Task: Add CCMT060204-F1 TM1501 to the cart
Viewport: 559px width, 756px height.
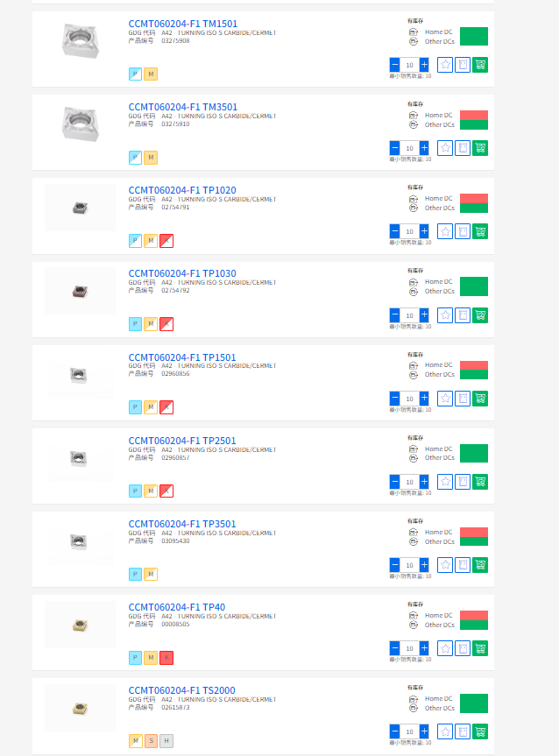Action: click(480, 65)
